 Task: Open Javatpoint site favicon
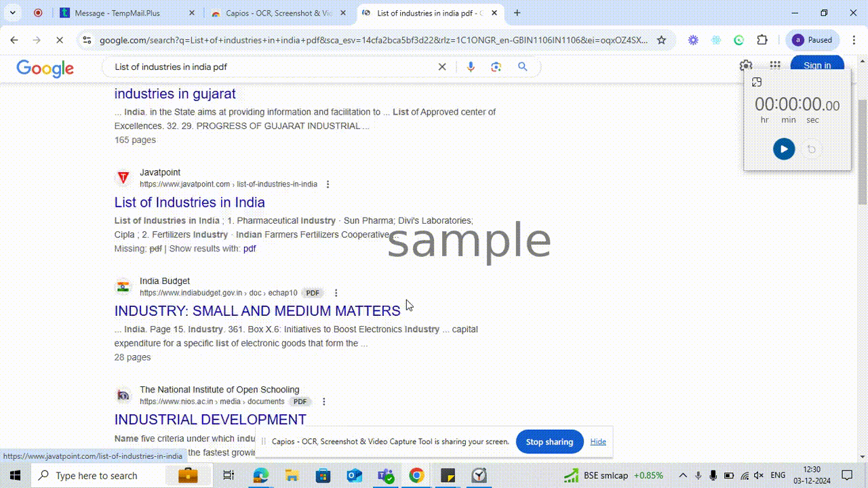coord(123,178)
